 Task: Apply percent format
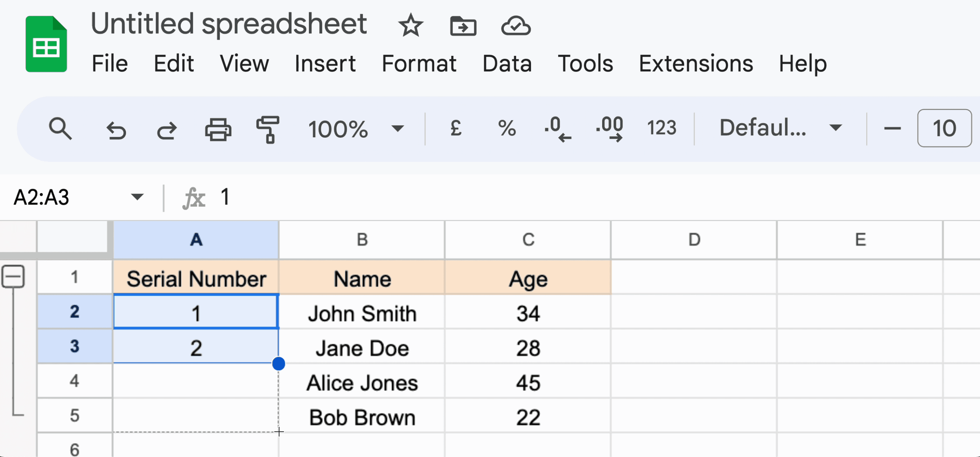click(x=507, y=128)
